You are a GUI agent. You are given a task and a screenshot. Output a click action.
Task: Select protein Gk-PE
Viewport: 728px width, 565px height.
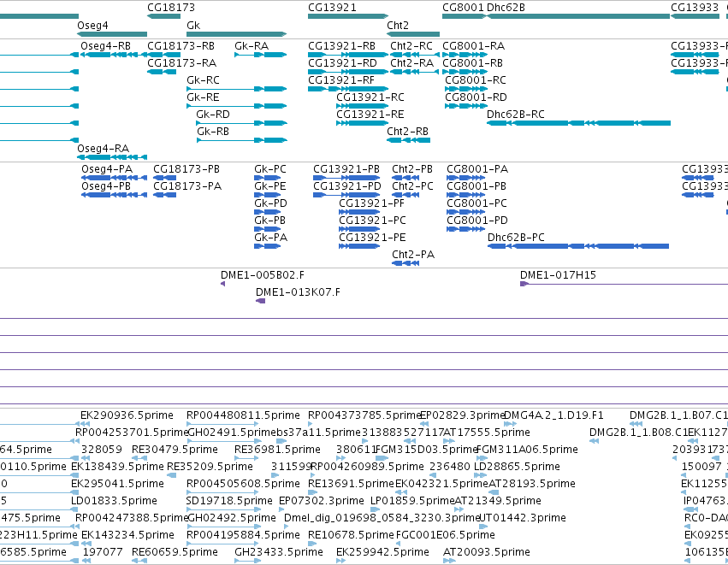pos(268,195)
